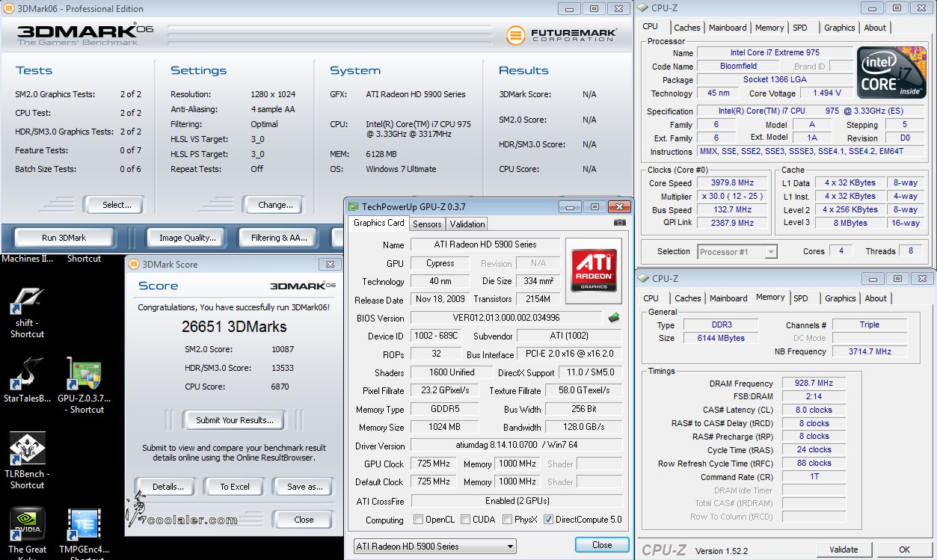Click the Bandwidth value 128.0 GB/s

click(x=583, y=428)
